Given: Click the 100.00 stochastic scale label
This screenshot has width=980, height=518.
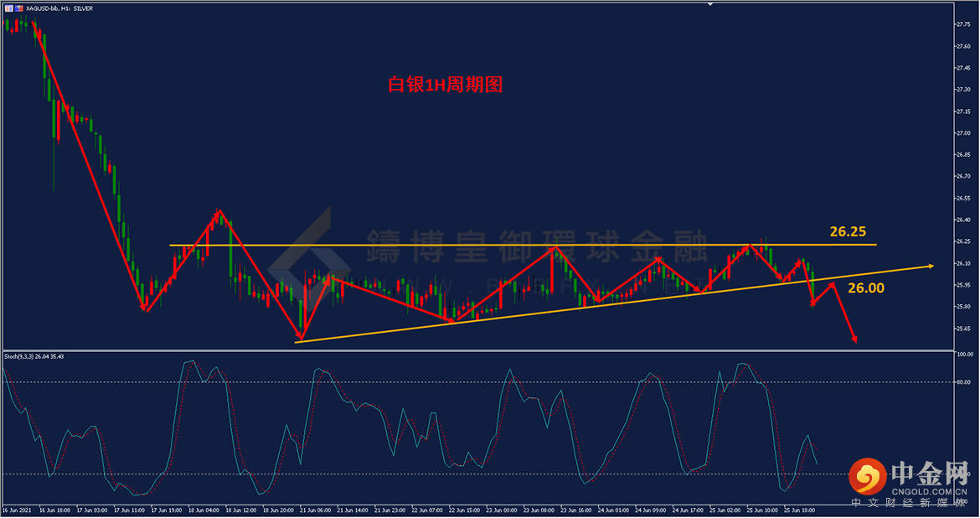Looking at the screenshot, I should (964, 355).
